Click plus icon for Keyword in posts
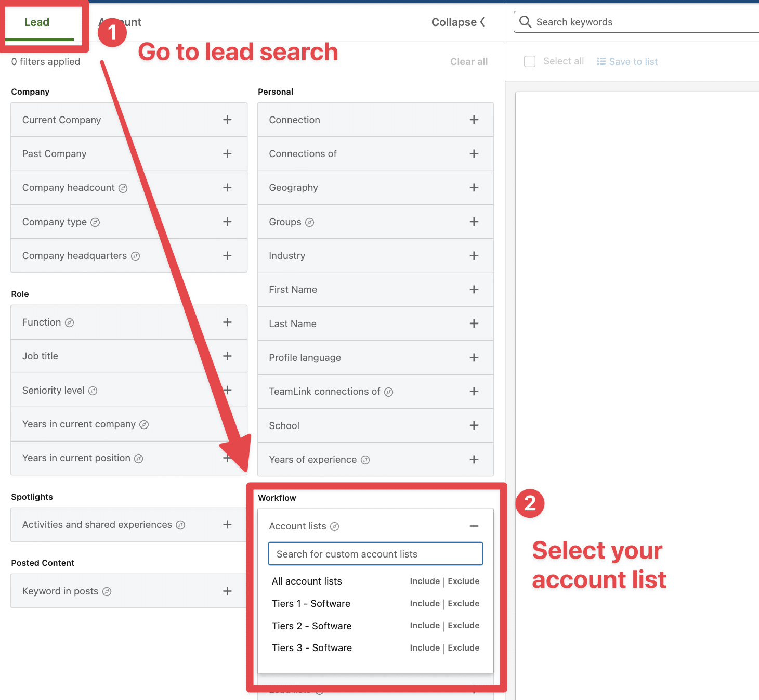Image resolution: width=759 pixels, height=700 pixels. [x=227, y=591]
